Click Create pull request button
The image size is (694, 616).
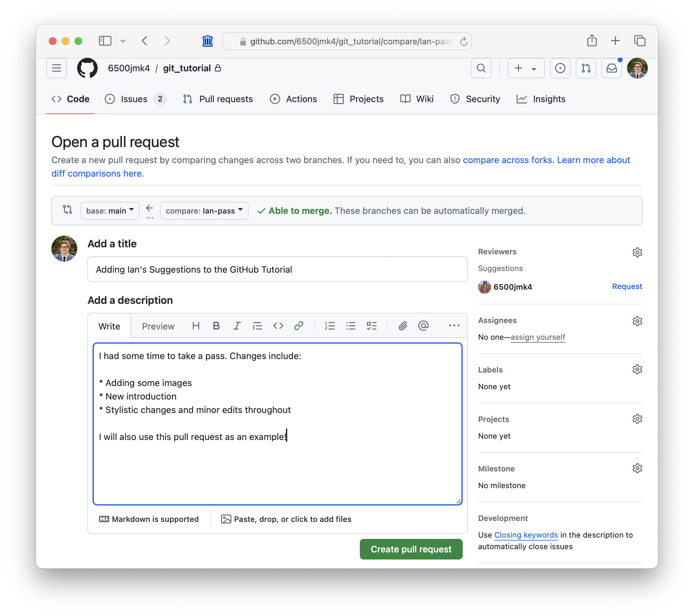411,549
